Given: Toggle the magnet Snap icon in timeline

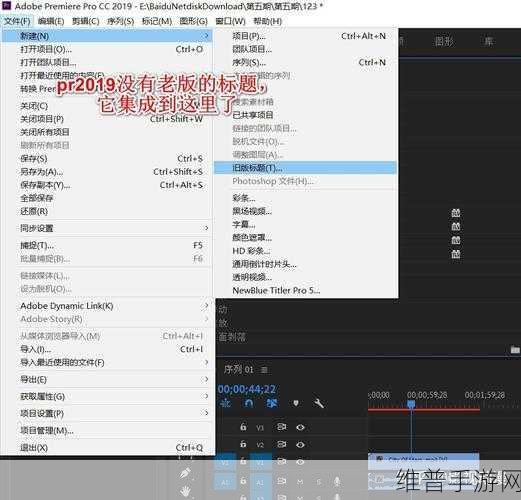Looking at the screenshot, I should (249, 404).
